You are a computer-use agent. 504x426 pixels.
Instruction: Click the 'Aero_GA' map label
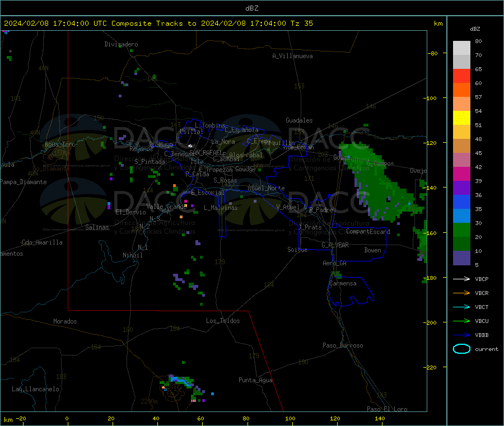(335, 263)
